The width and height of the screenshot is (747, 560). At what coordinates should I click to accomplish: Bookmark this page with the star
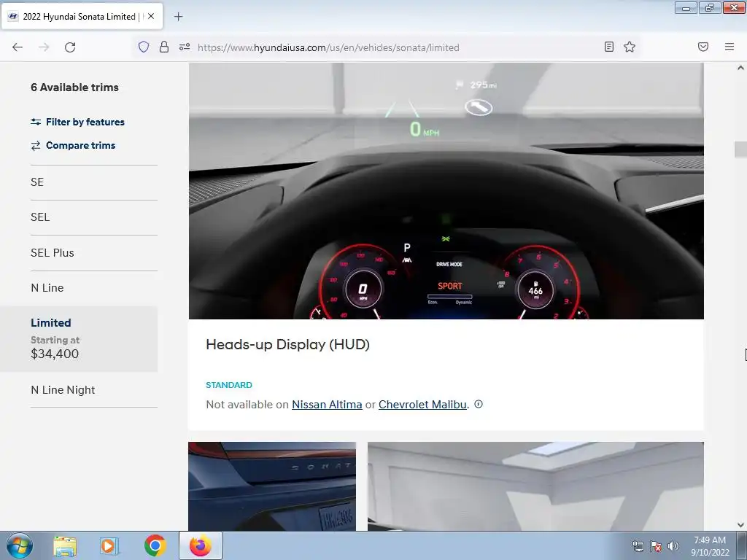[630, 47]
